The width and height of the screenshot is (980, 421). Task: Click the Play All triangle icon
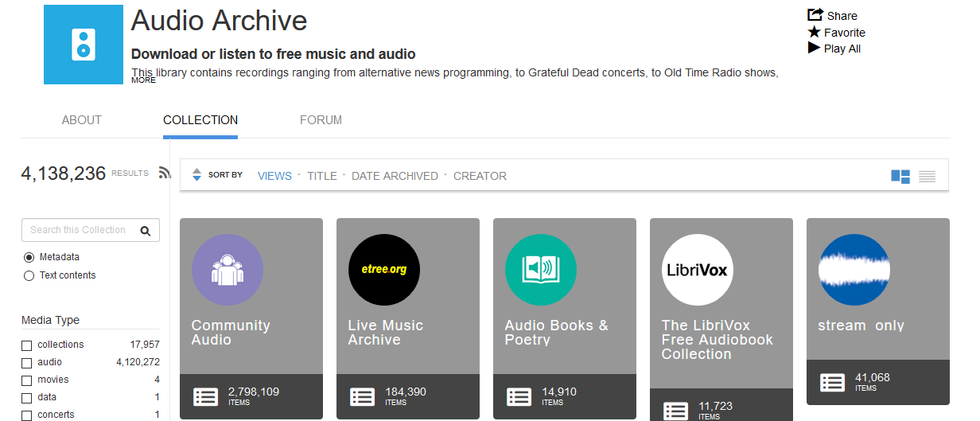pyautogui.click(x=814, y=48)
